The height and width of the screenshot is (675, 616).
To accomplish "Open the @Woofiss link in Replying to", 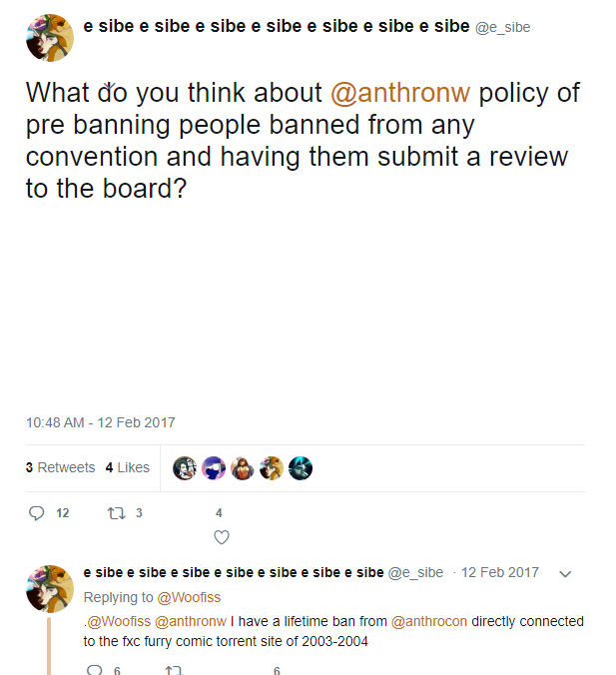I will coord(189,597).
